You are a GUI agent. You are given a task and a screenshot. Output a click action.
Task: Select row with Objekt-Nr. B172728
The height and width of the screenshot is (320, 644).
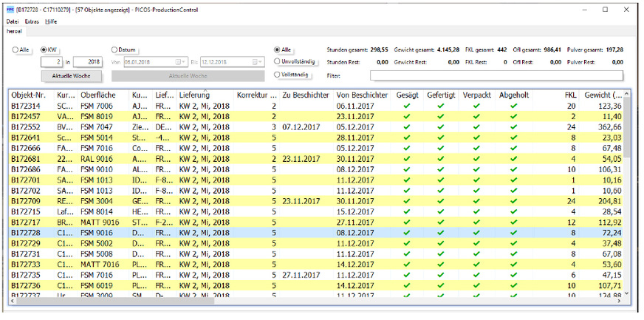tap(315, 233)
